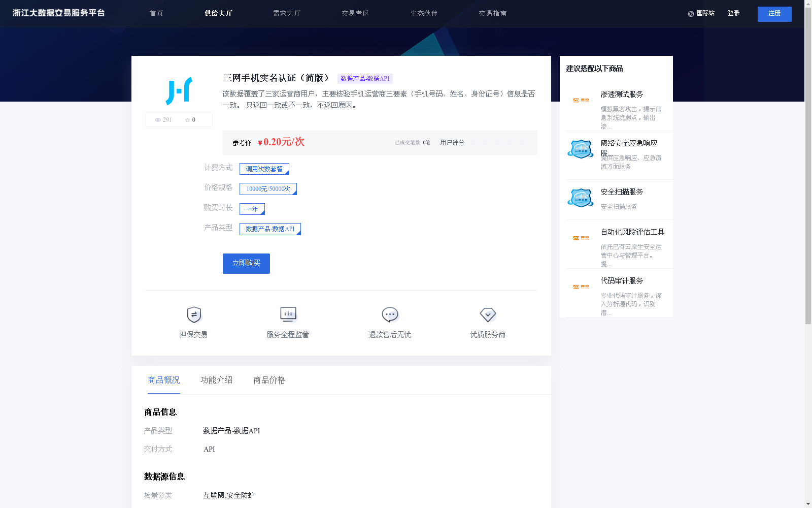
Task: Switch to 国际站 link
Action: pyautogui.click(x=705, y=14)
